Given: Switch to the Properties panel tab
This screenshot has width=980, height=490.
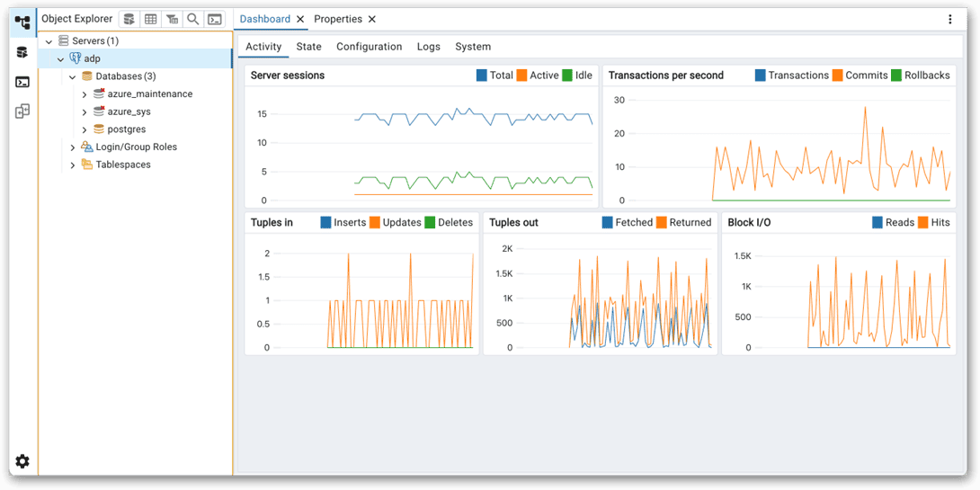Looking at the screenshot, I should coord(338,19).
